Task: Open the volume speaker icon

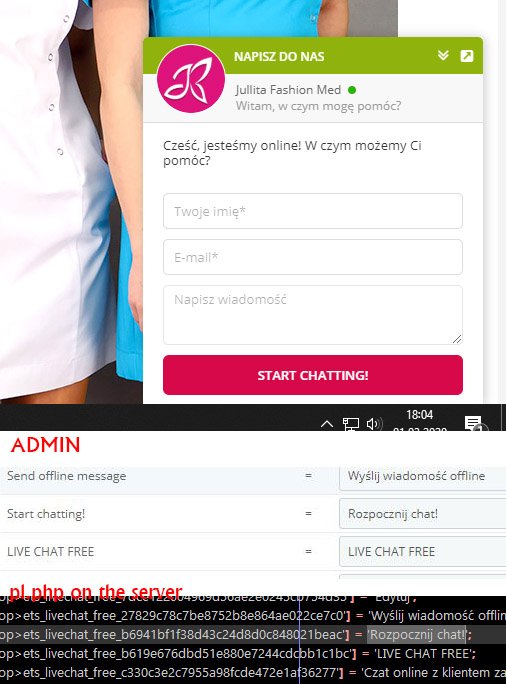Action: [x=374, y=424]
